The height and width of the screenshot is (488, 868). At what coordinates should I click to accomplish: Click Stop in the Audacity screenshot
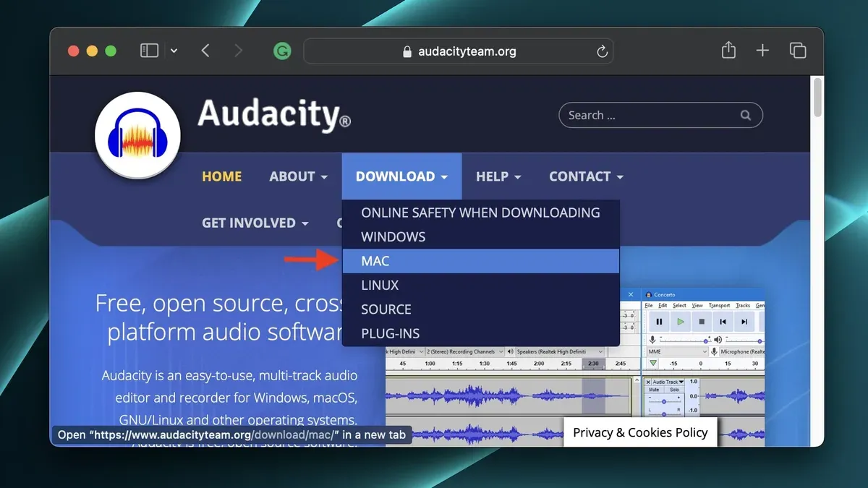[x=702, y=322]
